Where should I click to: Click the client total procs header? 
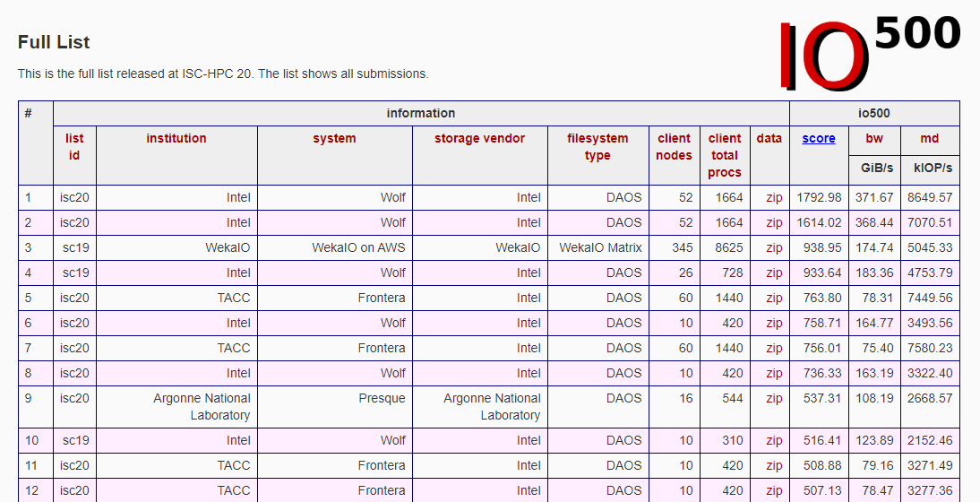coord(725,155)
